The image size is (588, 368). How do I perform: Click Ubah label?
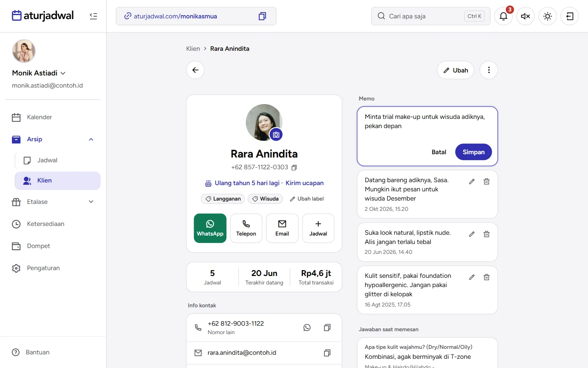306,199
